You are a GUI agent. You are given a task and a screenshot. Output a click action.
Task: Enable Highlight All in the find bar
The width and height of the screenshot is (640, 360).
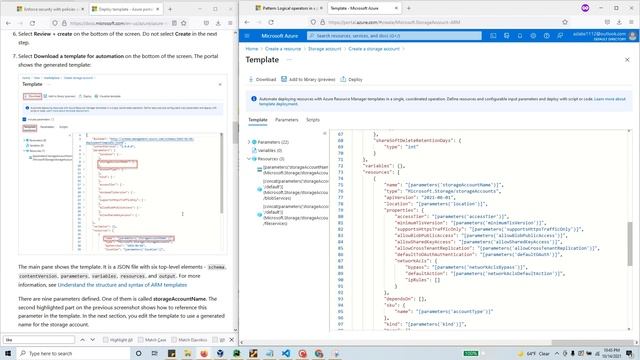coord(118,340)
